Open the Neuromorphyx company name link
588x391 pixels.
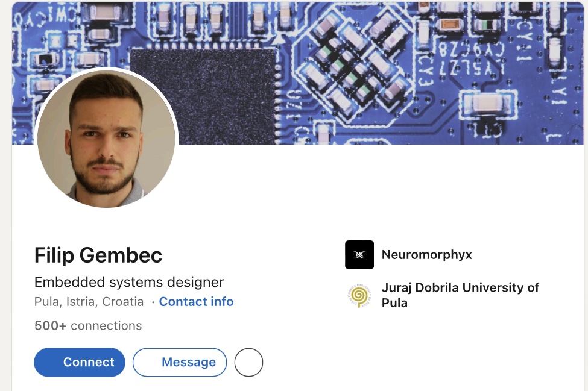(x=427, y=255)
